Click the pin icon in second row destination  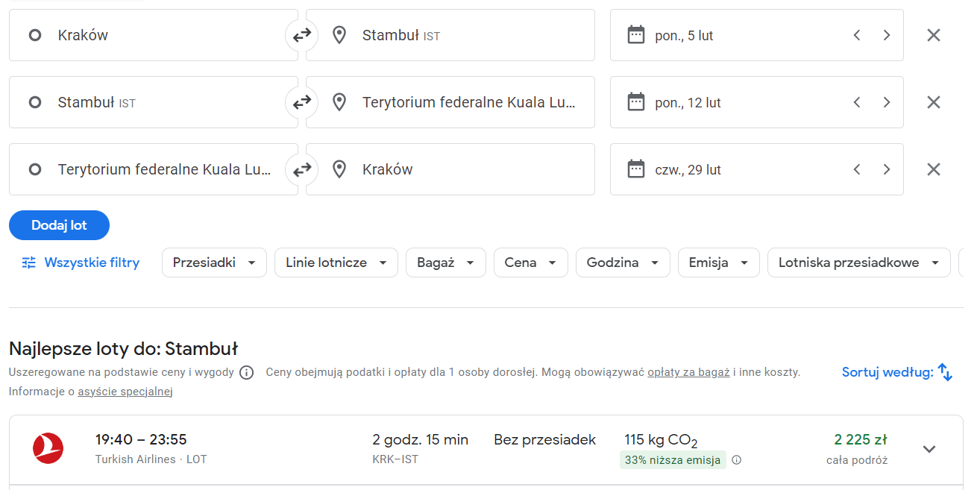339,102
